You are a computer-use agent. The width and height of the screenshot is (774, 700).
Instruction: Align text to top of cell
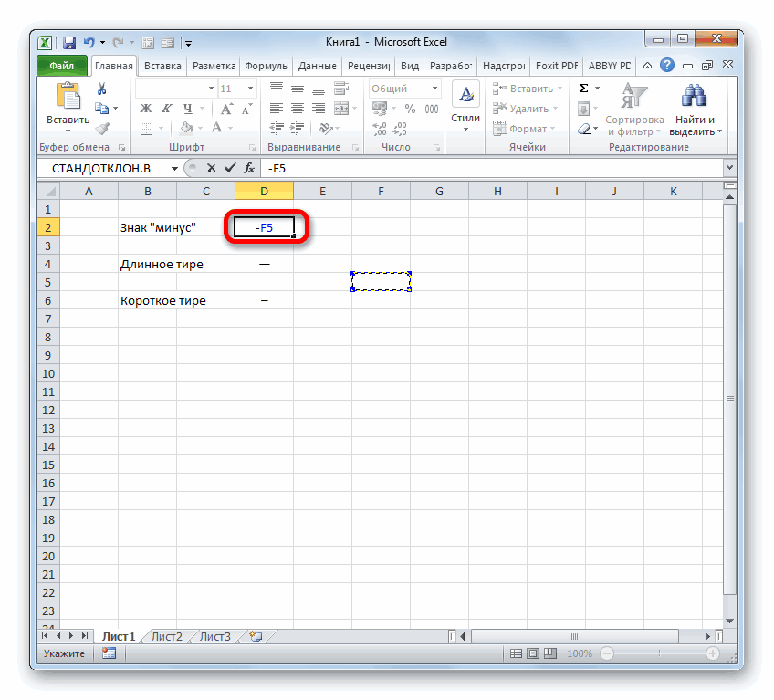[277, 89]
